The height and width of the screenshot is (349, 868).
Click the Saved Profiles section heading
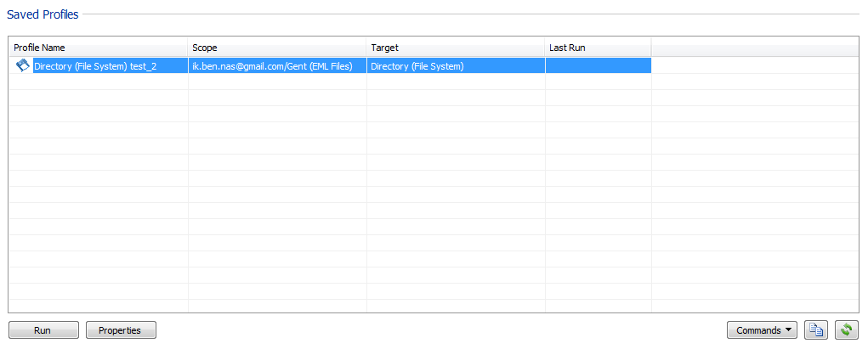(x=43, y=14)
